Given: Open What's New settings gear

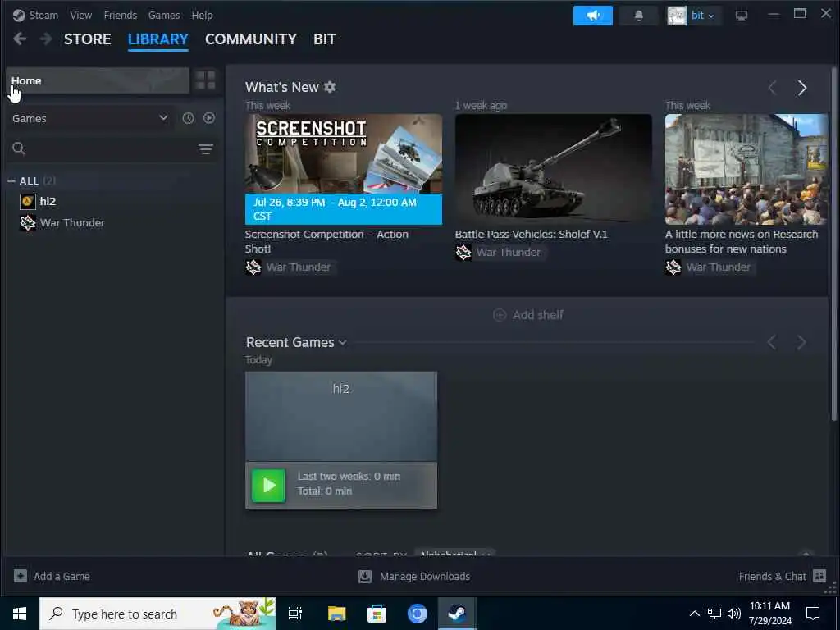Looking at the screenshot, I should 330,87.
